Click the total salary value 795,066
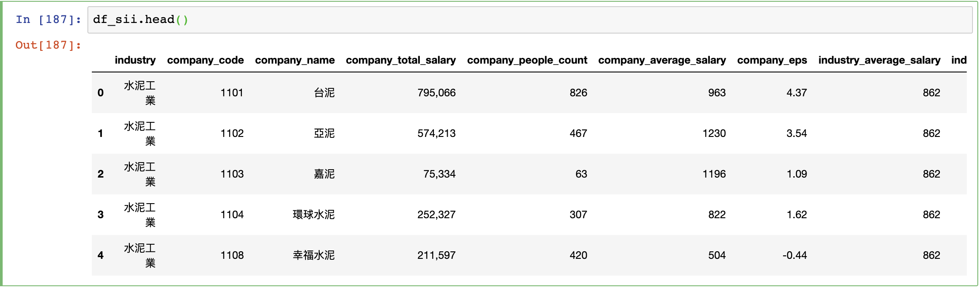 437,93
